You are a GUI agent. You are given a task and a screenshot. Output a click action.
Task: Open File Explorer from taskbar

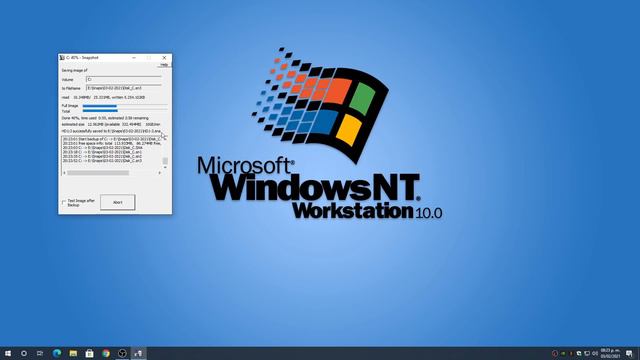pyautogui.click(x=73, y=353)
